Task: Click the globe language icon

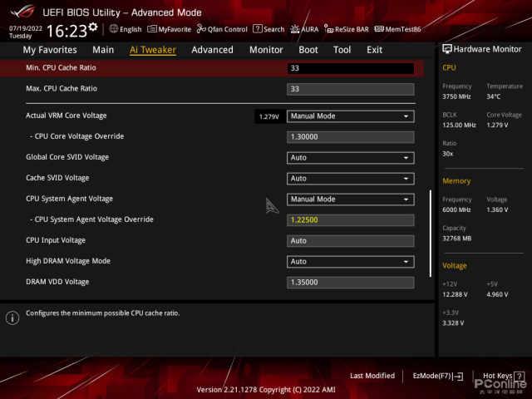Action: (x=114, y=29)
